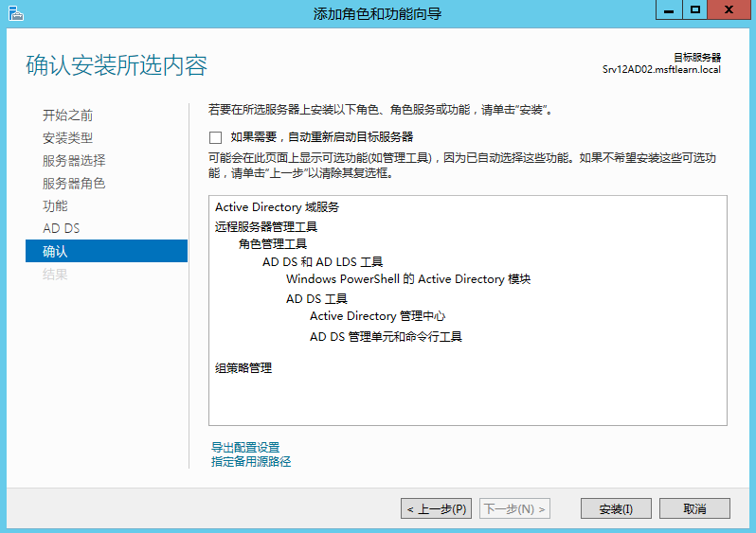Switch to the 服务器角色 step

74,183
